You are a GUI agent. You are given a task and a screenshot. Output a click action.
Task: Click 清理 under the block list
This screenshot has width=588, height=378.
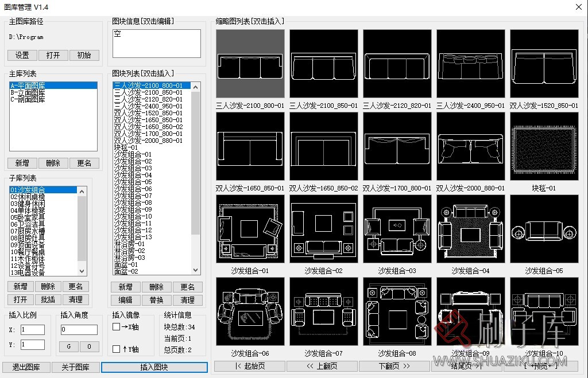188,299
